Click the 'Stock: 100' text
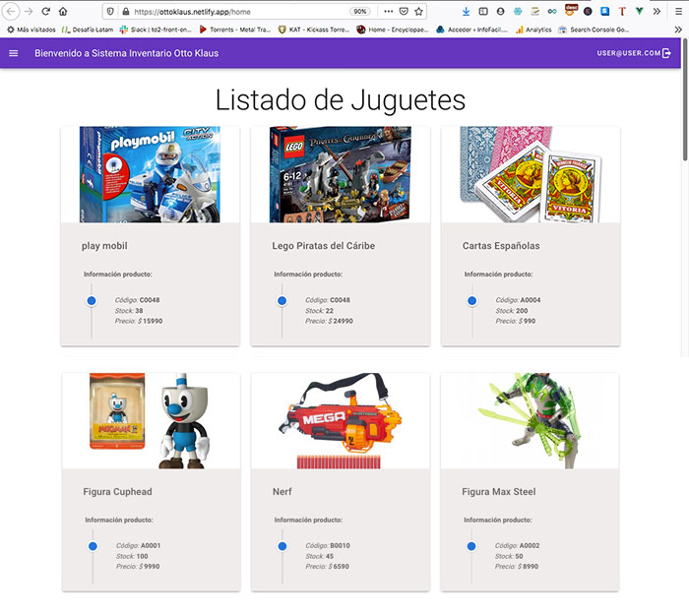This screenshot has width=689, height=616. pos(132,556)
